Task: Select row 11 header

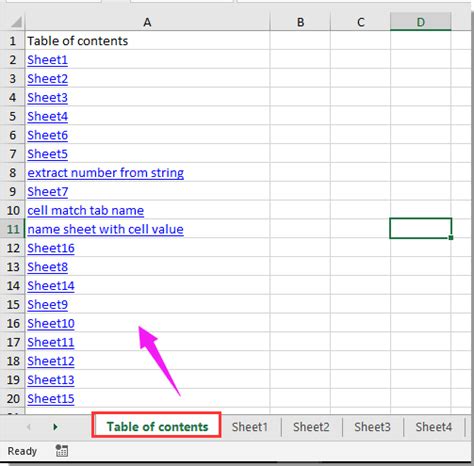Action: point(12,229)
